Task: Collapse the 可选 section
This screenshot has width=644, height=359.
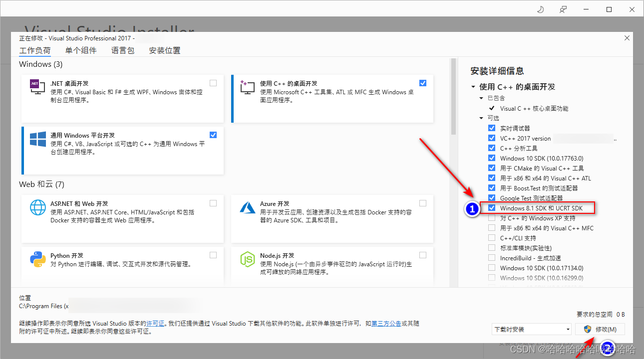Action: click(x=482, y=118)
